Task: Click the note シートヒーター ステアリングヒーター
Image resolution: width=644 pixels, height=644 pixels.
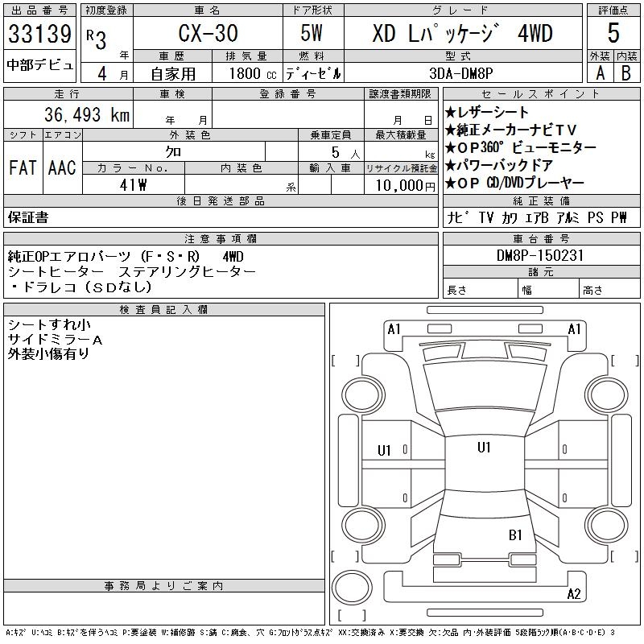Action: click(131, 271)
